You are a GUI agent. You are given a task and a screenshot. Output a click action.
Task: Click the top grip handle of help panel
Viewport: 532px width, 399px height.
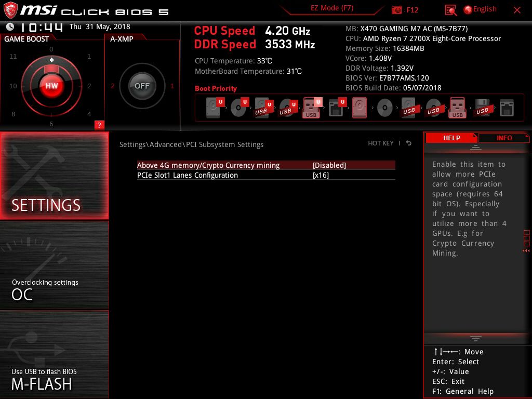[476, 148]
